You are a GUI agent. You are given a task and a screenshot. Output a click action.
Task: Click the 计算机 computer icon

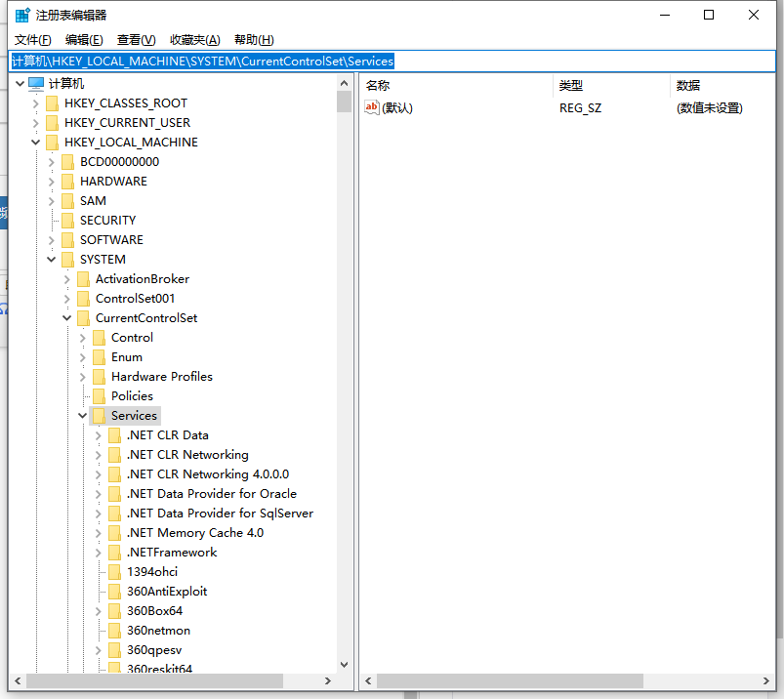36,84
